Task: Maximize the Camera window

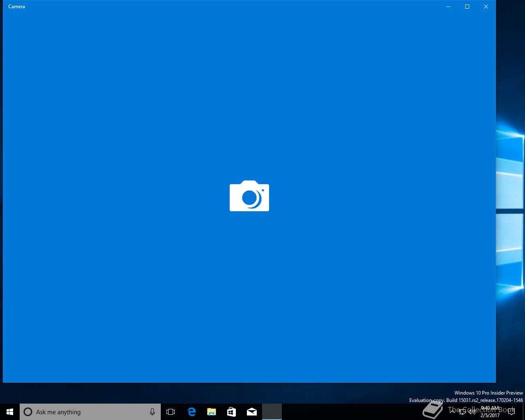Action: pos(467,7)
